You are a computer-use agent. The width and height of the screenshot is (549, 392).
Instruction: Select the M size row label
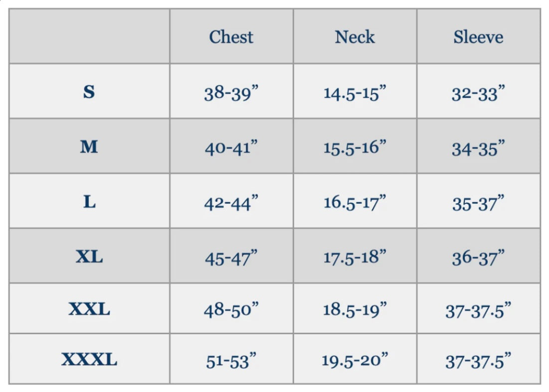(x=89, y=146)
